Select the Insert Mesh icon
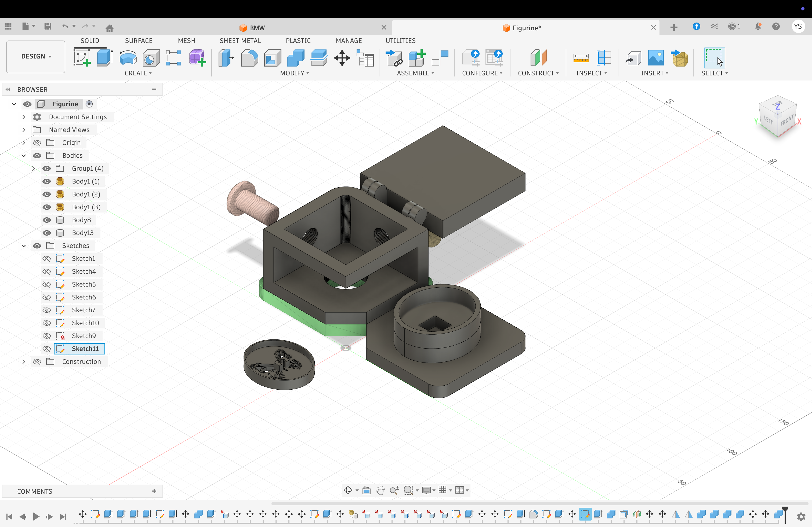The image size is (812, 527). pyautogui.click(x=679, y=58)
